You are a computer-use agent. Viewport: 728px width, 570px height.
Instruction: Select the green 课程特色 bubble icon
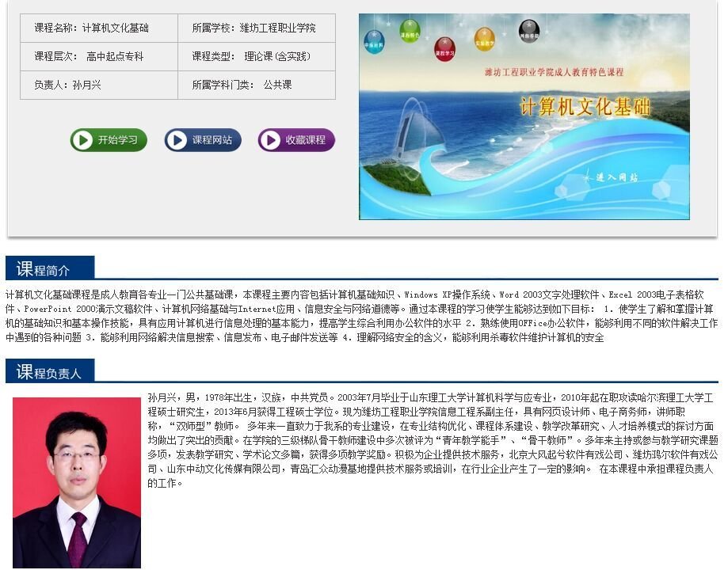click(410, 32)
